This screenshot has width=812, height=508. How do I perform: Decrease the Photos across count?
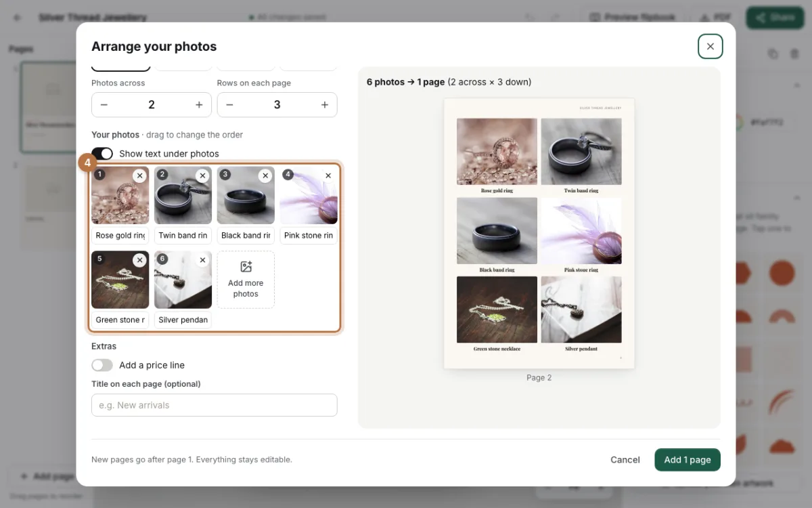[x=104, y=105]
